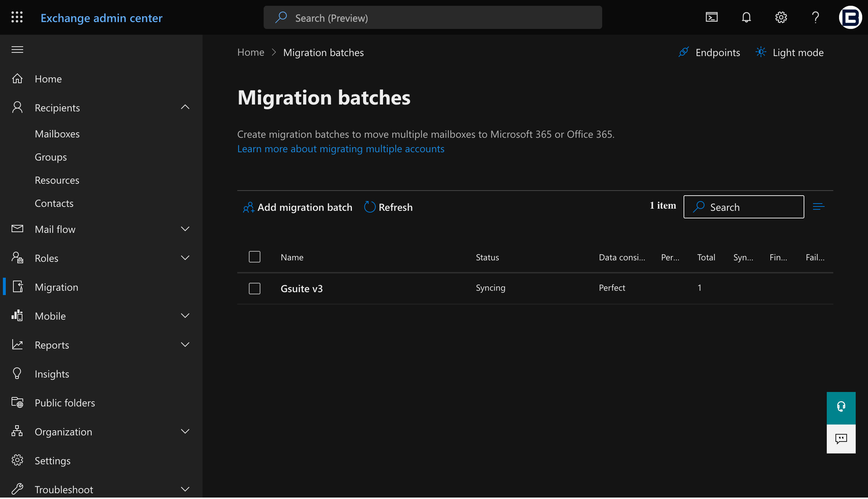Image resolution: width=868 pixels, height=499 pixels.
Task: Open the app launcher waffle icon
Action: (x=17, y=17)
